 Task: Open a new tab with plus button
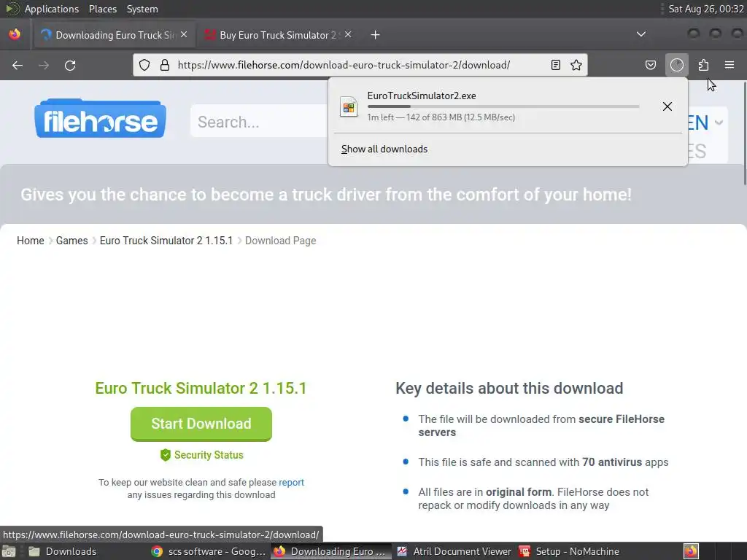[376, 35]
